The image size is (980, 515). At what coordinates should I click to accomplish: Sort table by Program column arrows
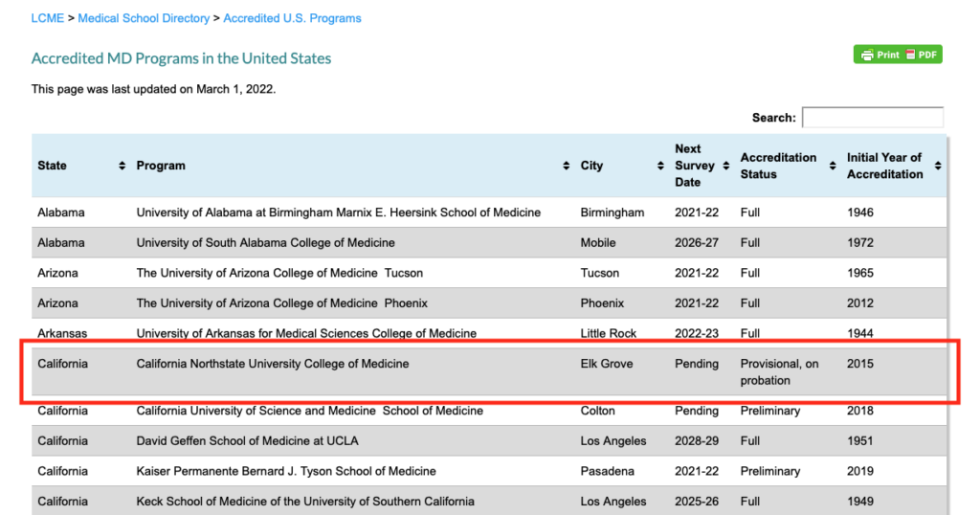pyautogui.click(x=566, y=166)
